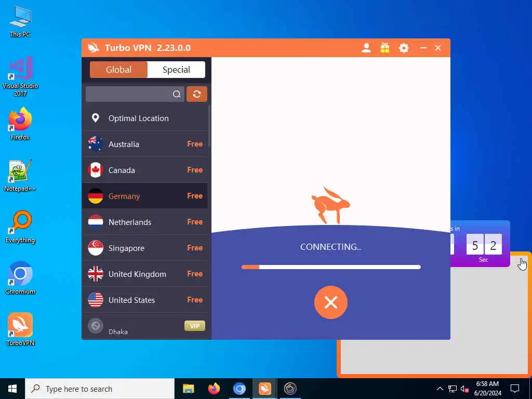Viewport: 532px width, 399px height.
Task: Click the Free label beside Singapore
Action: click(x=195, y=248)
